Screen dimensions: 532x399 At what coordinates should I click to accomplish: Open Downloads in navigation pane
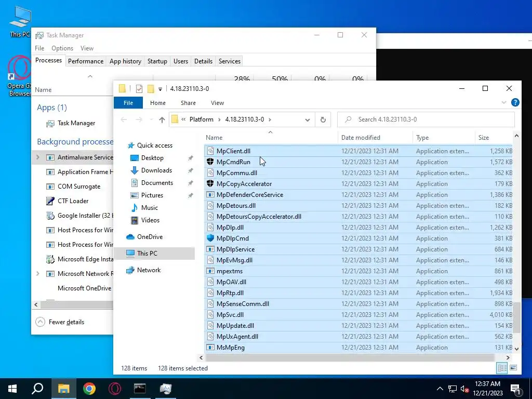(x=156, y=170)
